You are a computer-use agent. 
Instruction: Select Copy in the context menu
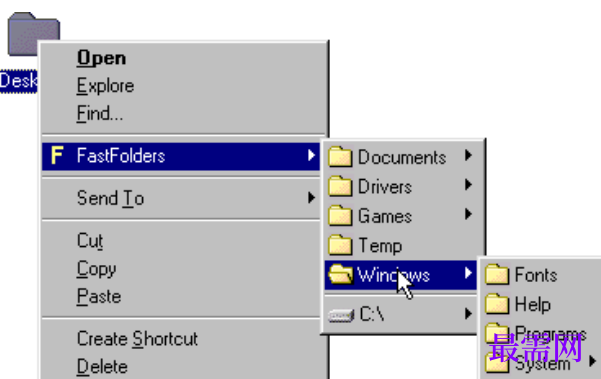[x=96, y=269]
